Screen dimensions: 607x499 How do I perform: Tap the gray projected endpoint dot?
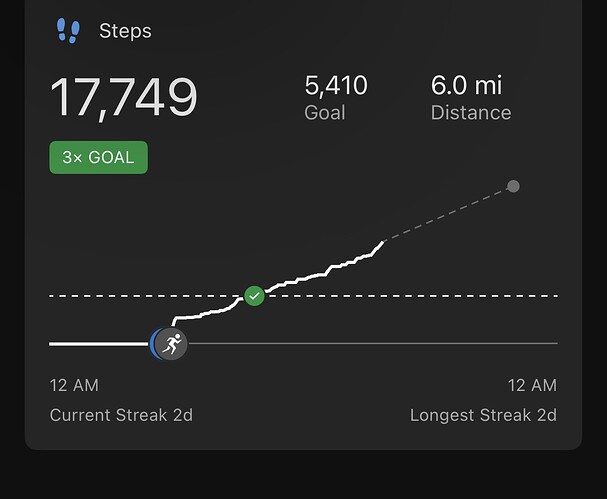[513, 186]
